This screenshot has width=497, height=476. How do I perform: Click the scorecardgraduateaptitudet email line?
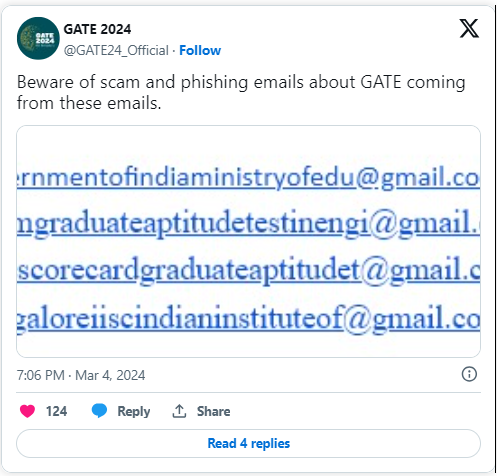[248, 271]
